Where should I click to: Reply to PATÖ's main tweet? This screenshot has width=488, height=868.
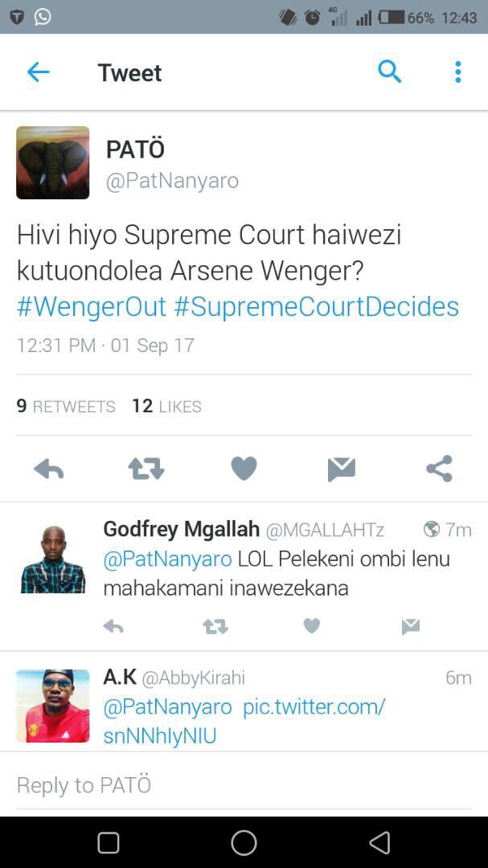(x=49, y=469)
